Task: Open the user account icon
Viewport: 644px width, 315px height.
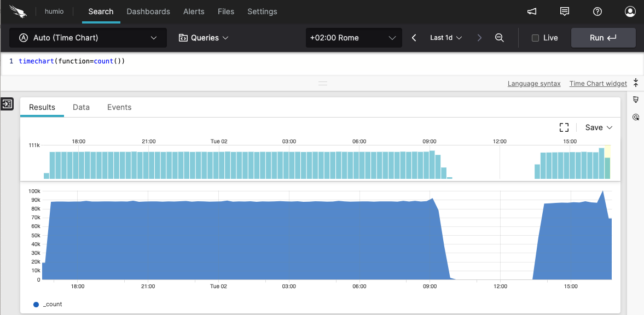Action: coord(630,11)
